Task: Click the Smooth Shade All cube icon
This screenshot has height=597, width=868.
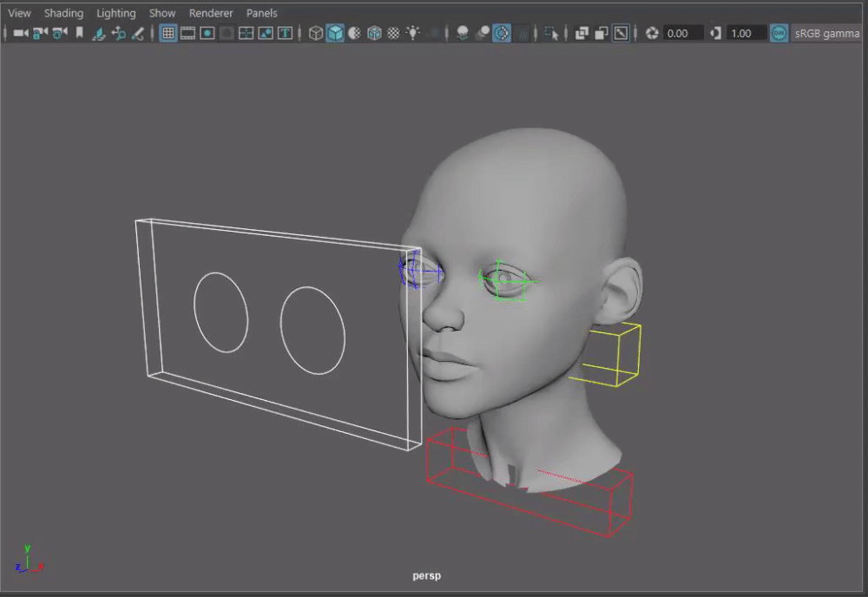Action: [x=335, y=33]
